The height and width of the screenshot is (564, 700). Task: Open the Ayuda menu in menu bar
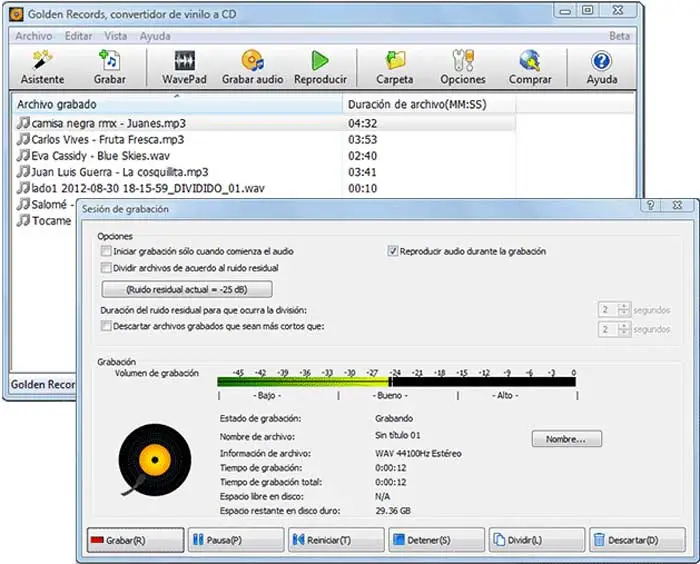click(155, 36)
